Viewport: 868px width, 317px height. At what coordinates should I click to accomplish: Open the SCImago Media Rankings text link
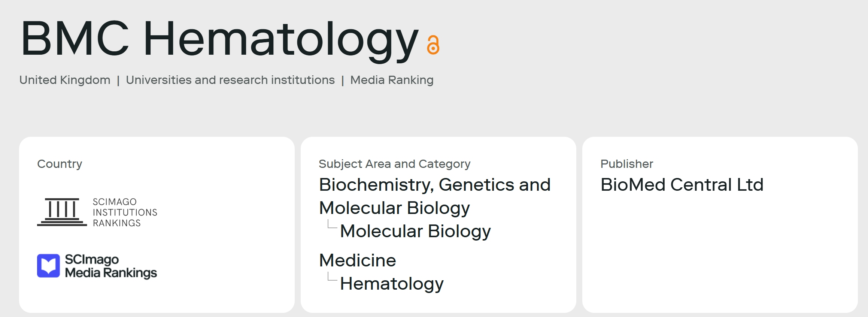pyautogui.click(x=111, y=266)
